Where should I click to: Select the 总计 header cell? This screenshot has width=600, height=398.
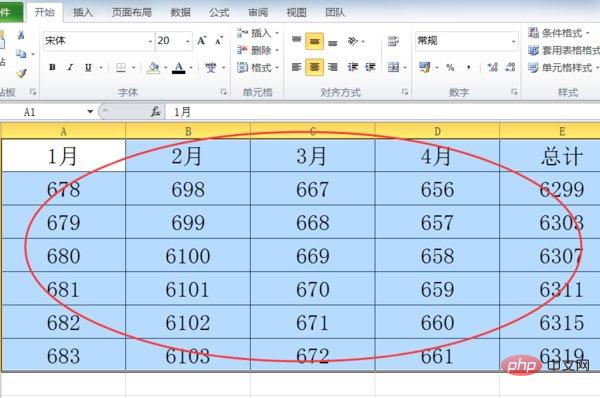click(550, 156)
